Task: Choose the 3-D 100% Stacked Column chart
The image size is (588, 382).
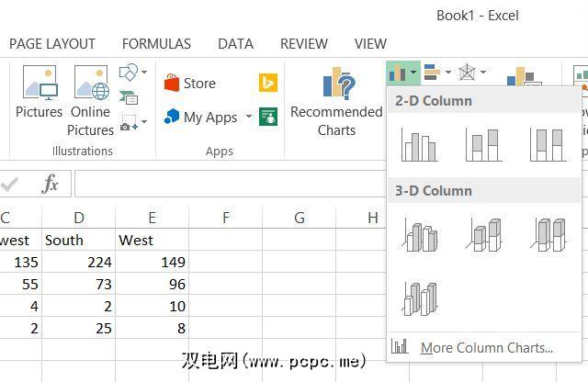Action: point(547,234)
